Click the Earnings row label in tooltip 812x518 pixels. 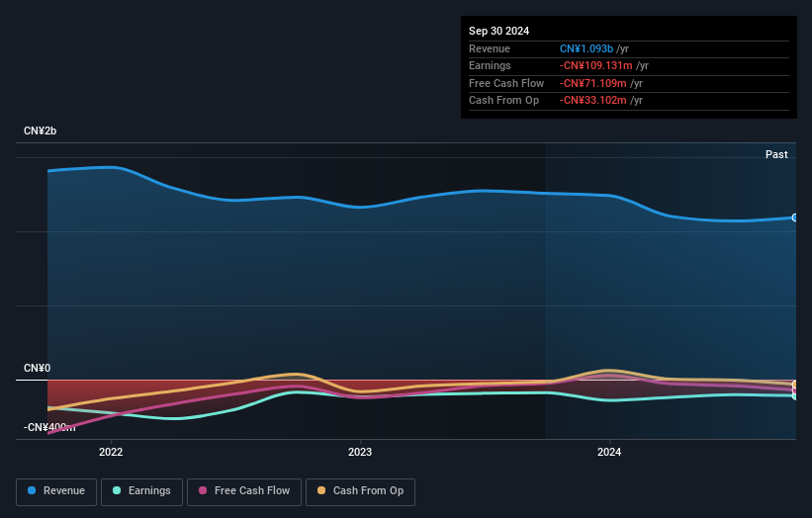point(490,65)
